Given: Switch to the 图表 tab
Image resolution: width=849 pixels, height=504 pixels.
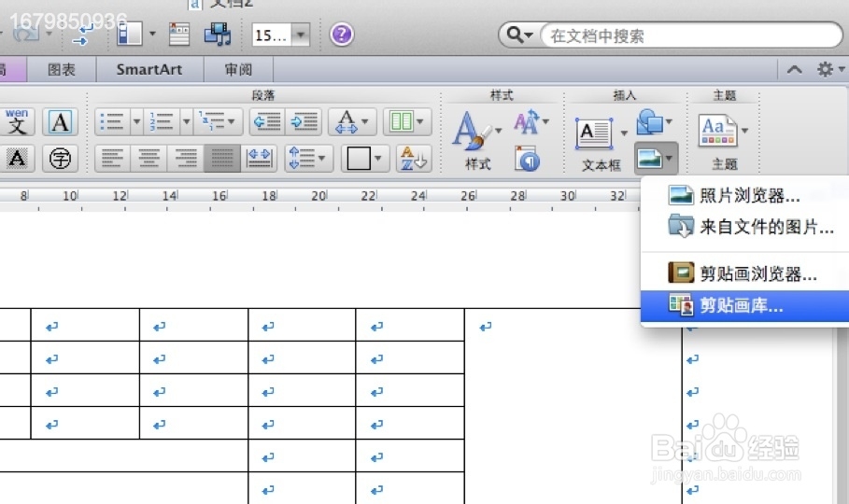Looking at the screenshot, I should pos(62,70).
